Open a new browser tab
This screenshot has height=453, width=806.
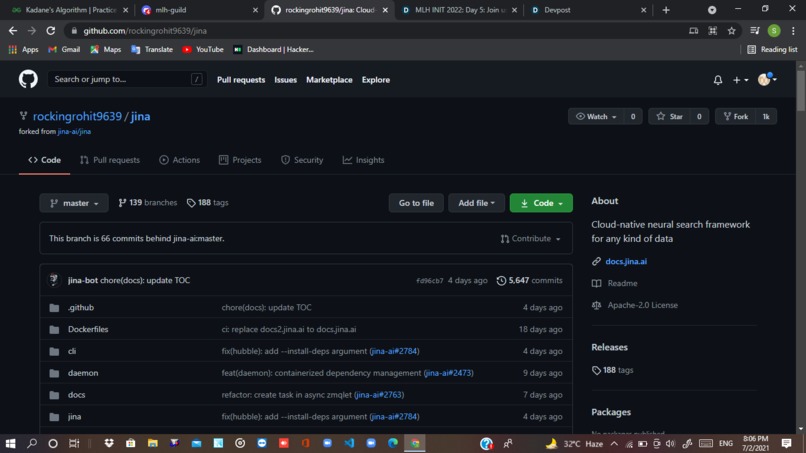click(666, 10)
